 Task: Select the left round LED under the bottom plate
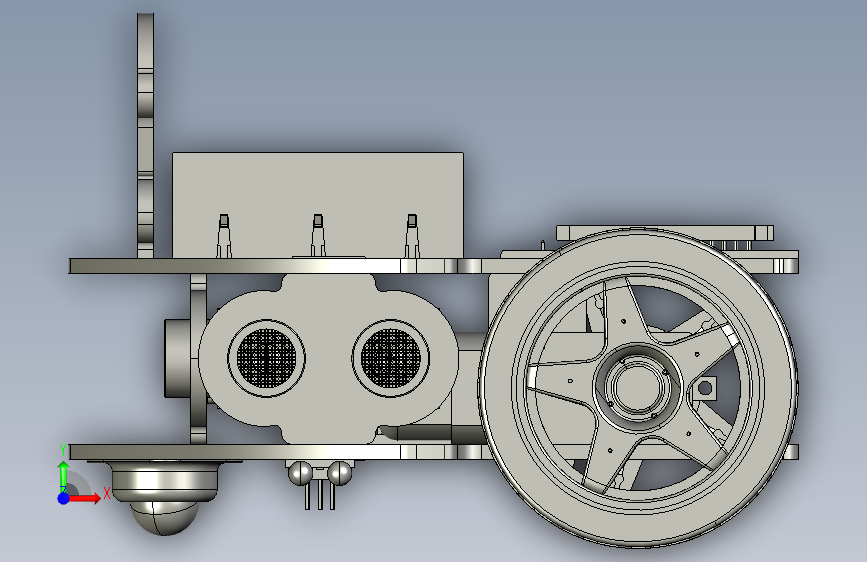point(300,473)
